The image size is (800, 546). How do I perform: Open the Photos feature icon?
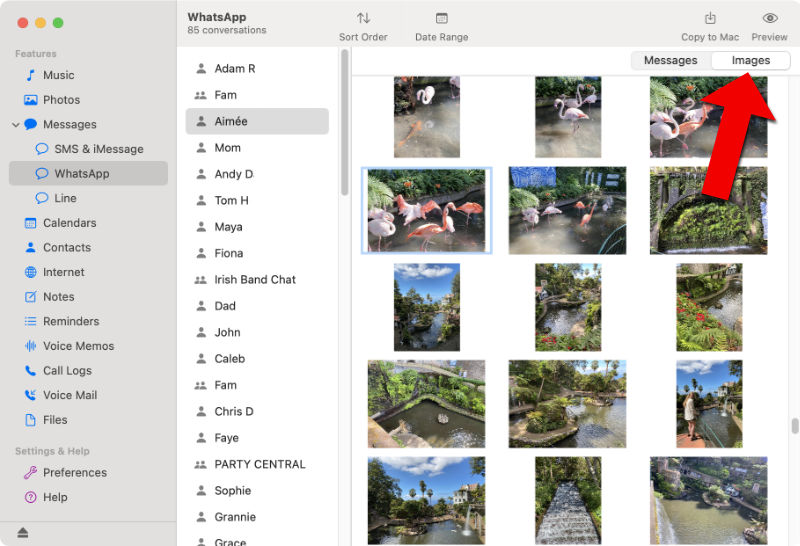point(31,100)
